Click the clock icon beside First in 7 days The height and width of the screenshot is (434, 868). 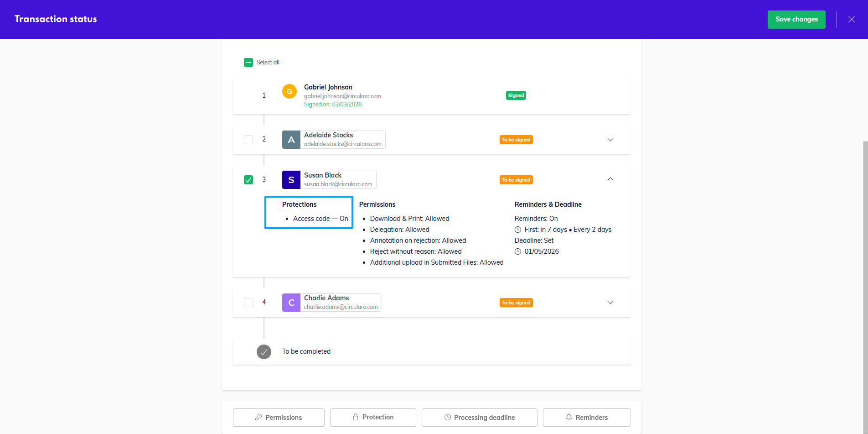518,230
